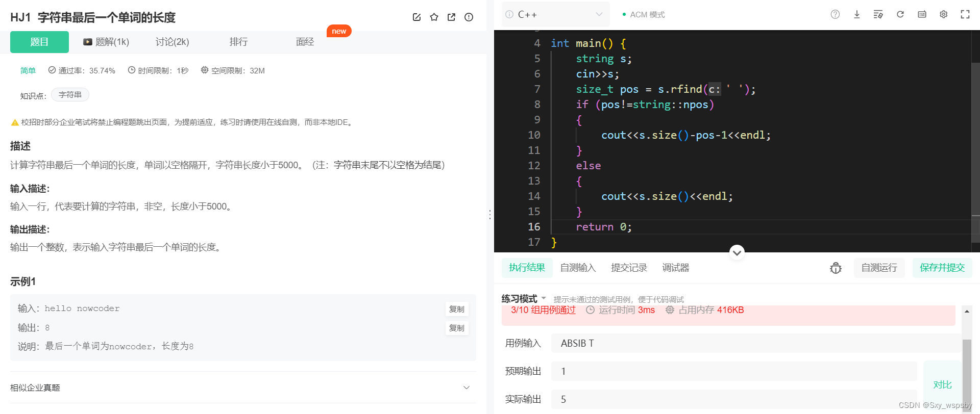Open the 讨论(2k) tab
The height and width of the screenshot is (414, 980).
(173, 42)
